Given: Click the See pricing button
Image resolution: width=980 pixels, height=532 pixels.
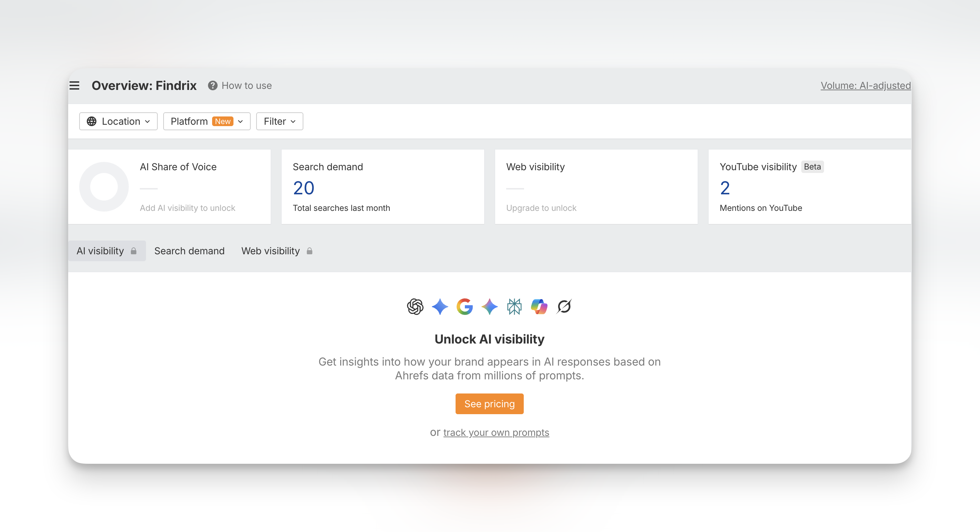Looking at the screenshot, I should (490, 404).
